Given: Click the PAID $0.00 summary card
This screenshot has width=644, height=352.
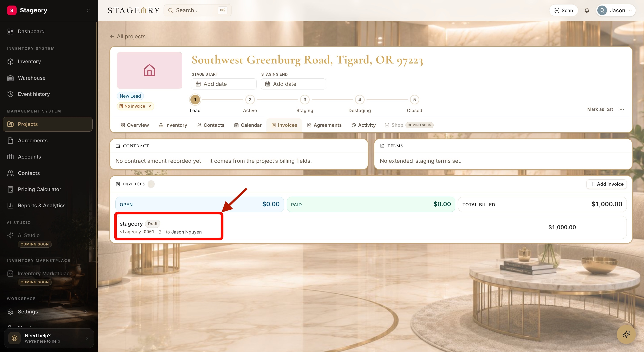Looking at the screenshot, I should pos(371,204).
